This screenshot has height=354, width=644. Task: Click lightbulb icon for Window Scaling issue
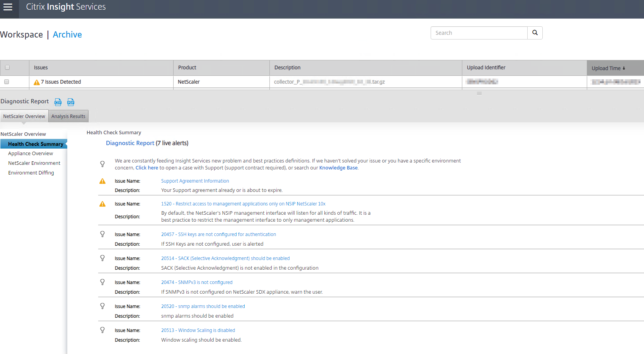coord(102,330)
